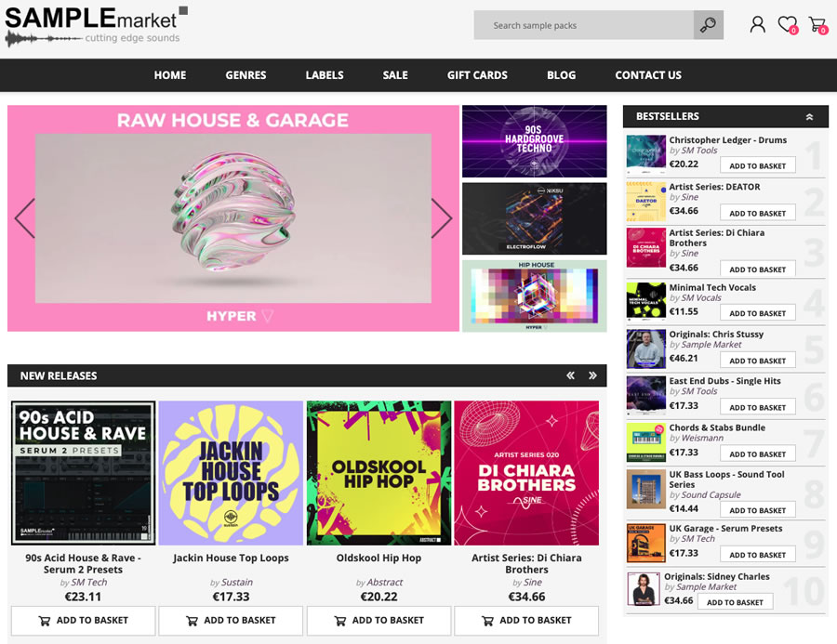Show previous New Releases items
The image size is (837, 644).
click(x=570, y=375)
